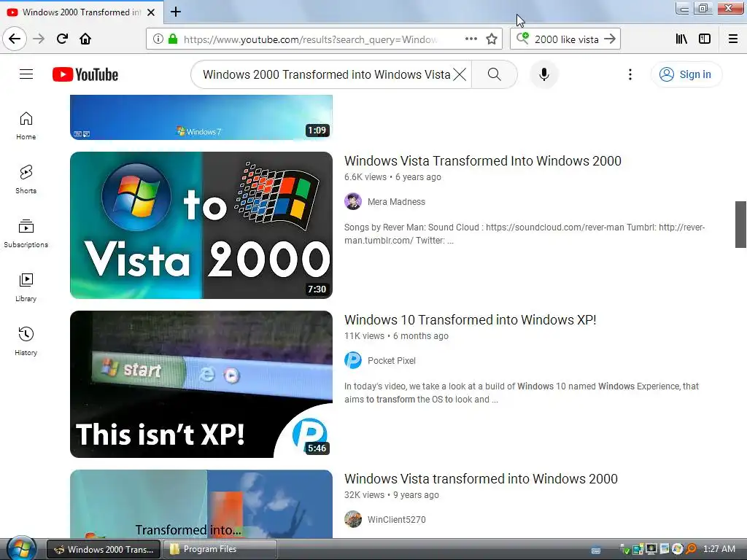Focus the YouTube search input field
The image size is (747, 560).
coord(326,74)
